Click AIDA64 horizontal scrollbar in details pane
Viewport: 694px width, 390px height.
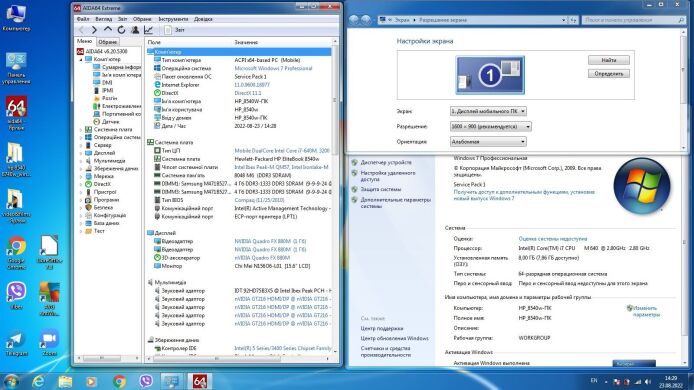tap(217, 359)
